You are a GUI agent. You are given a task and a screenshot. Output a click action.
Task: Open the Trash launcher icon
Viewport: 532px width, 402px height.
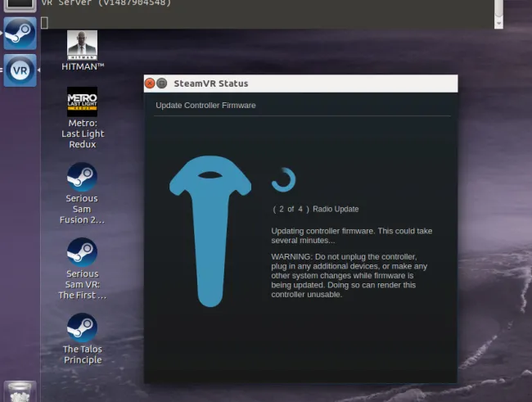(20, 391)
